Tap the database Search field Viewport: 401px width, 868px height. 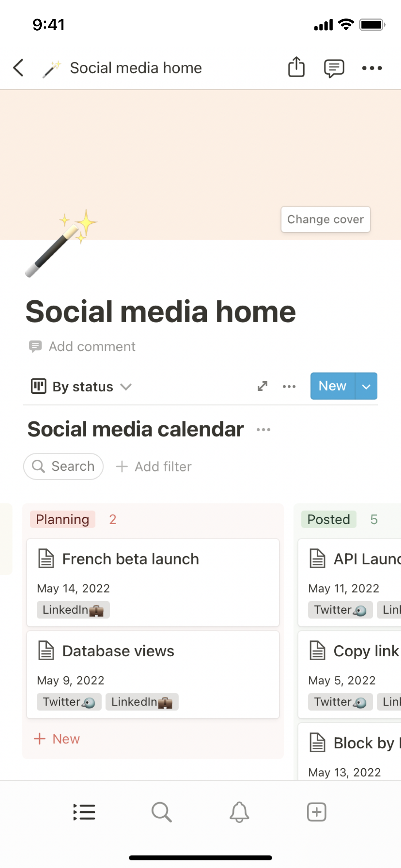[x=63, y=466]
